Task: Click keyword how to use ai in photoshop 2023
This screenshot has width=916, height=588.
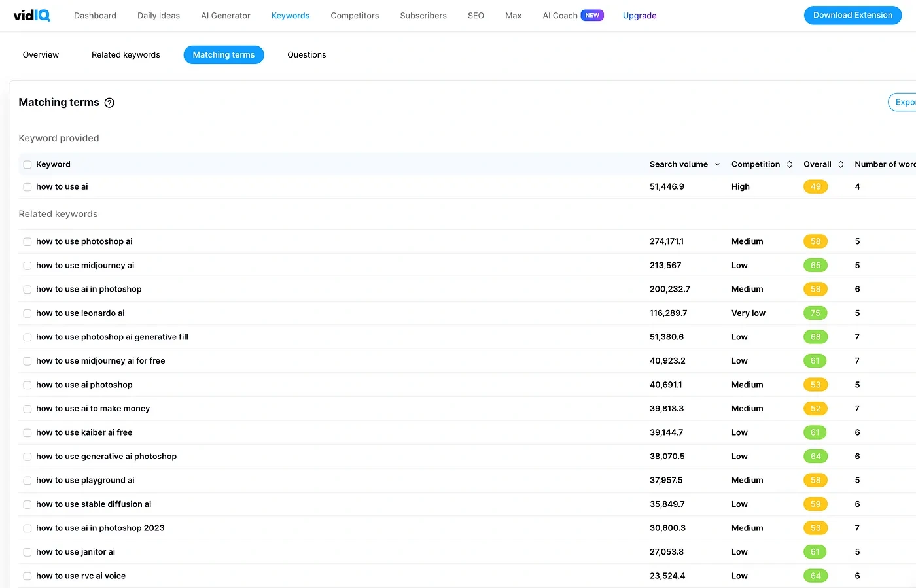Action: [x=100, y=528]
